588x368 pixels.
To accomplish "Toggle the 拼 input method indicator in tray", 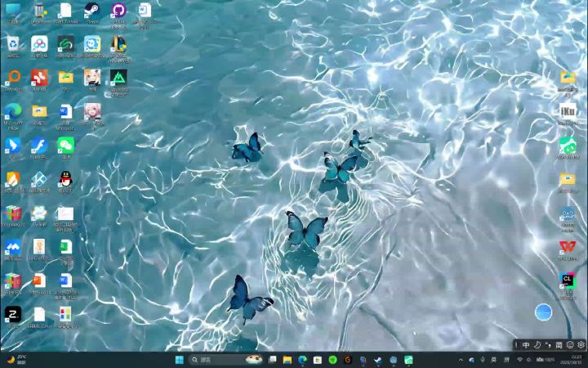I will coord(506,360).
